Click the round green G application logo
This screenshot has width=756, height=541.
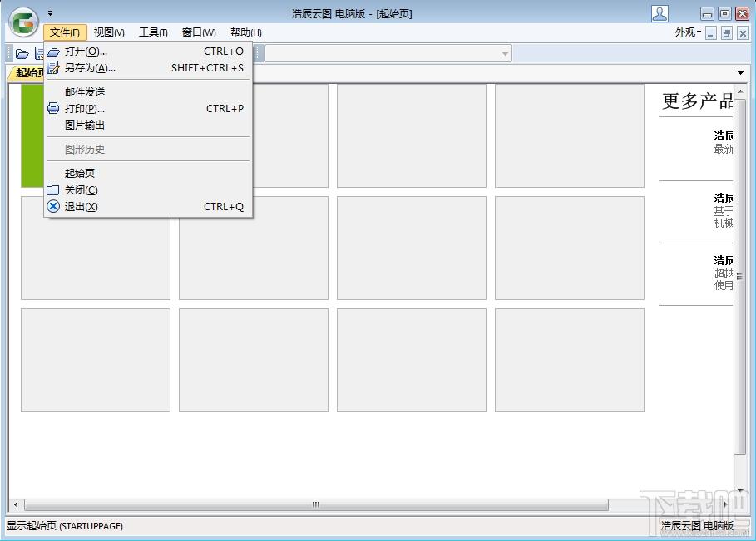[23, 22]
